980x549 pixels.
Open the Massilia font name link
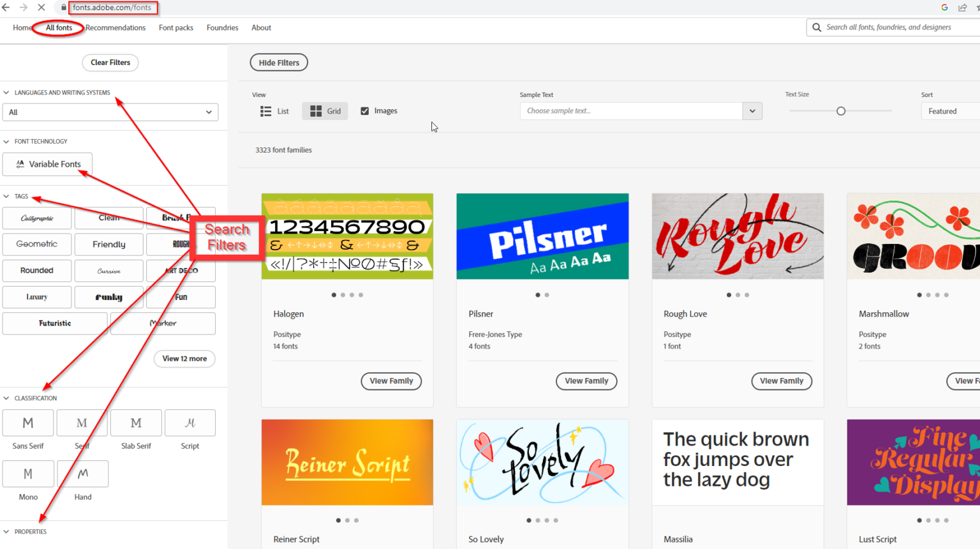[x=678, y=539]
